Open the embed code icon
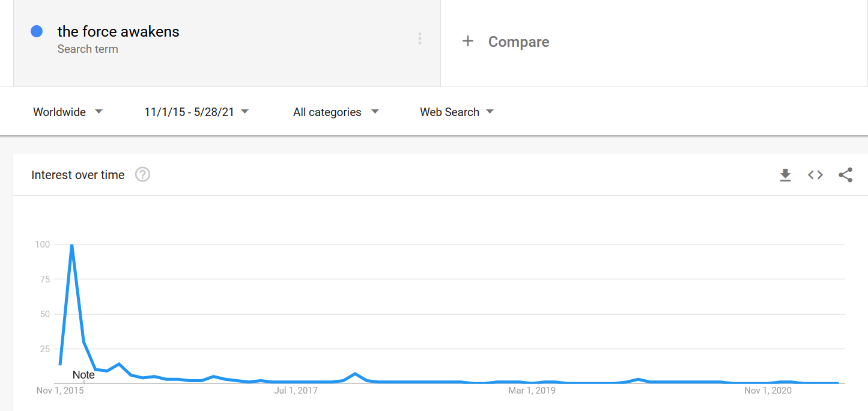 (x=815, y=175)
